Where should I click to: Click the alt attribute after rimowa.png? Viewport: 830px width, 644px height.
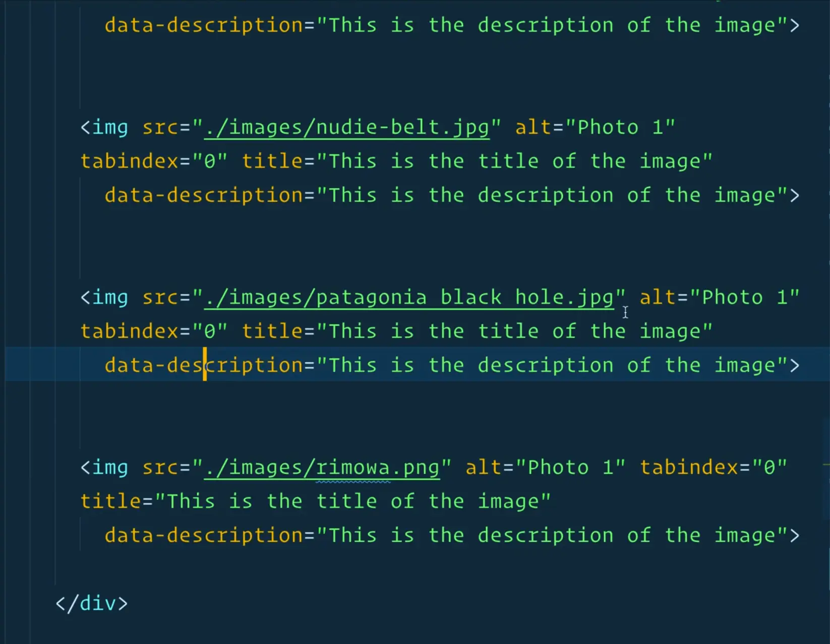click(483, 468)
